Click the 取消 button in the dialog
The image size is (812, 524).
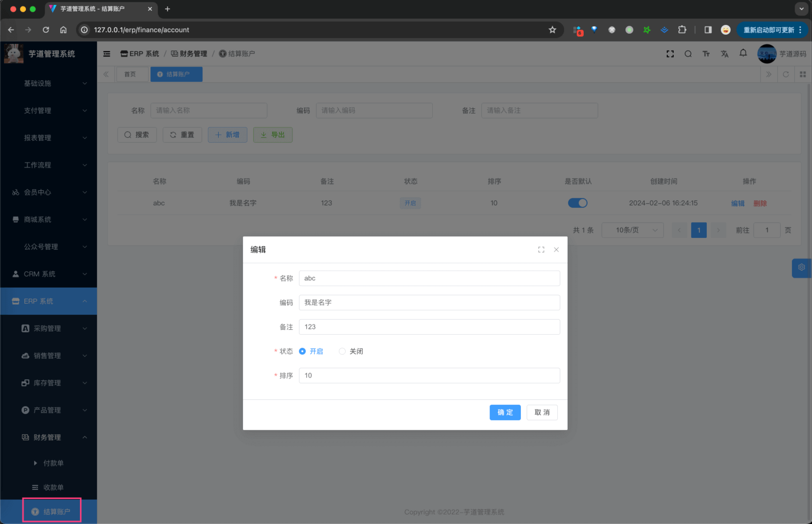pos(542,413)
